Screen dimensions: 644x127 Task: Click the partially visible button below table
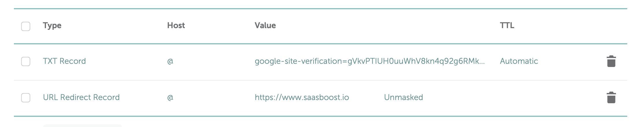[x=82, y=126]
